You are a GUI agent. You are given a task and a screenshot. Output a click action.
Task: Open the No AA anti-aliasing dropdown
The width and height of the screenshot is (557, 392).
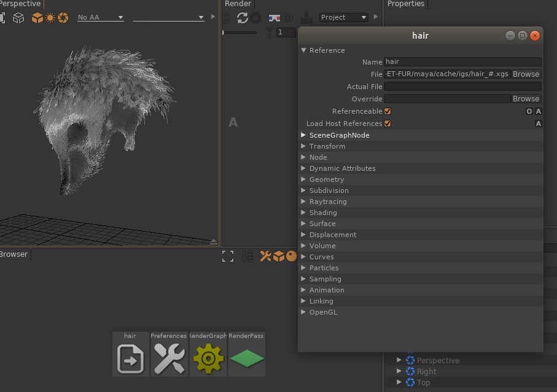point(100,18)
